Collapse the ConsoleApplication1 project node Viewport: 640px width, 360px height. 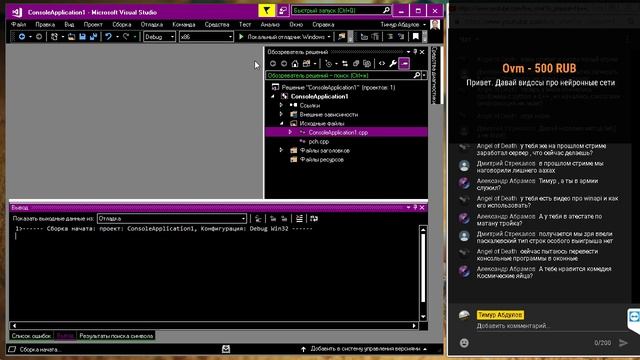(x=273, y=97)
